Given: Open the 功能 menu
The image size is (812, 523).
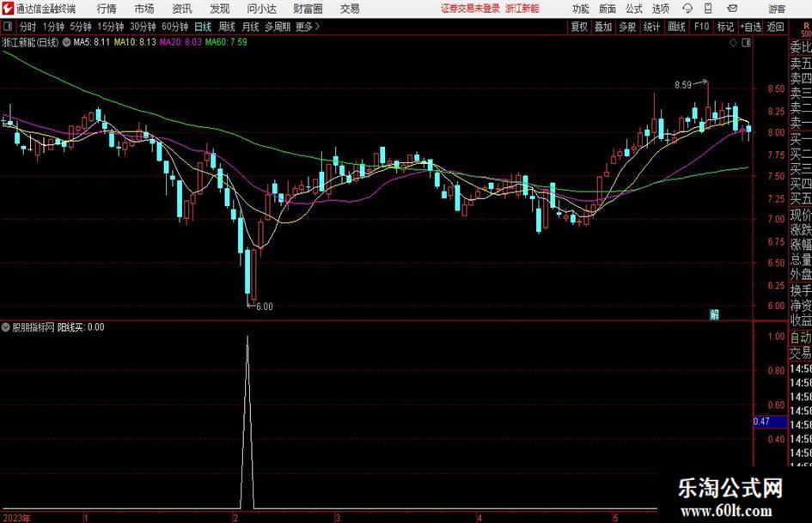Looking at the screenshot, I should coord(581,9).
